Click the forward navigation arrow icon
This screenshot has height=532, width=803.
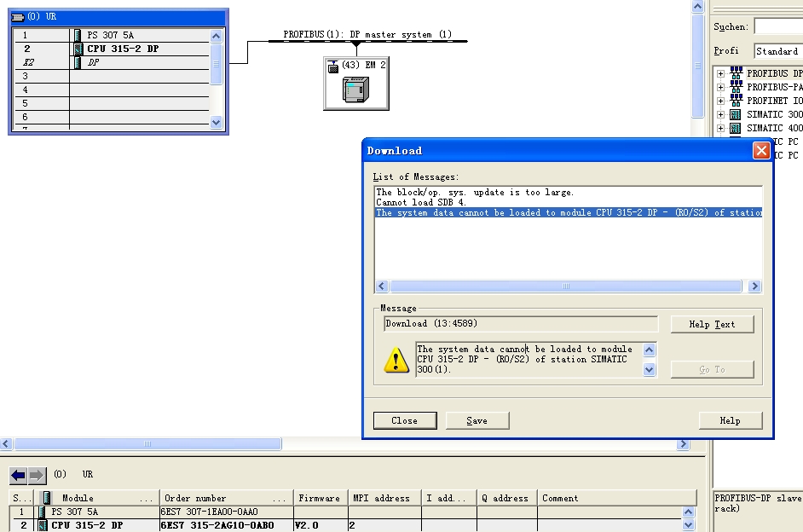(37, 476)
